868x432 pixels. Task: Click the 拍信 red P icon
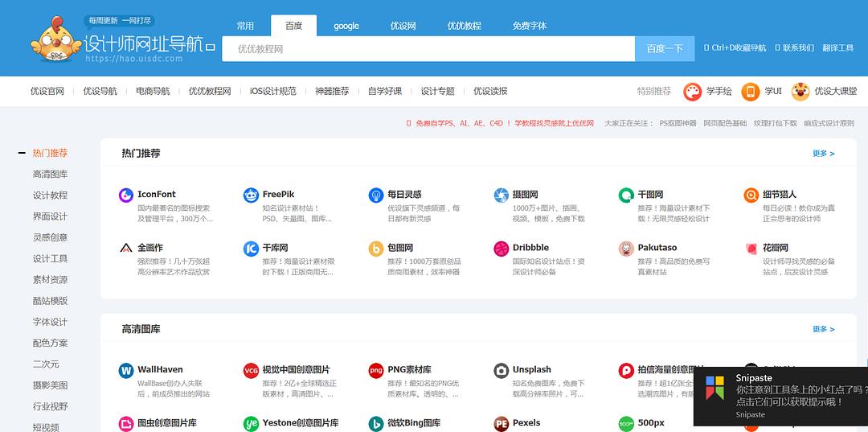point(626,371)
